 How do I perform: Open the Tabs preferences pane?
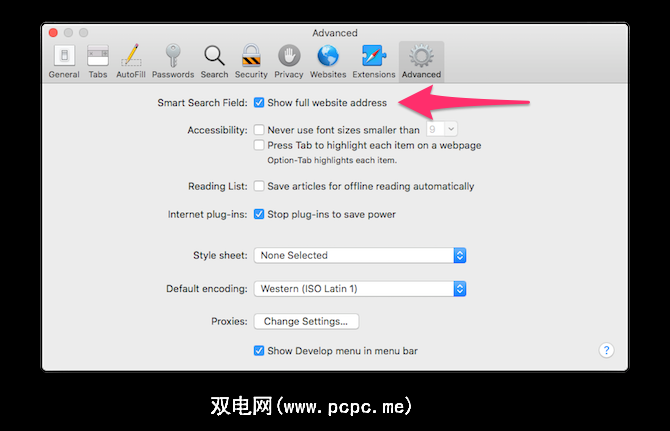tap(98, 62)
